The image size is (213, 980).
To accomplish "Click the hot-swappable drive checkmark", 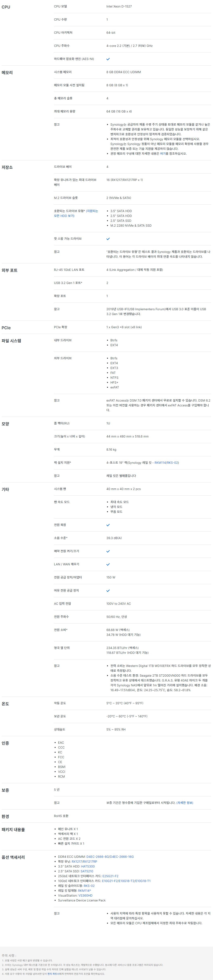I will click(x=108, y=239).
